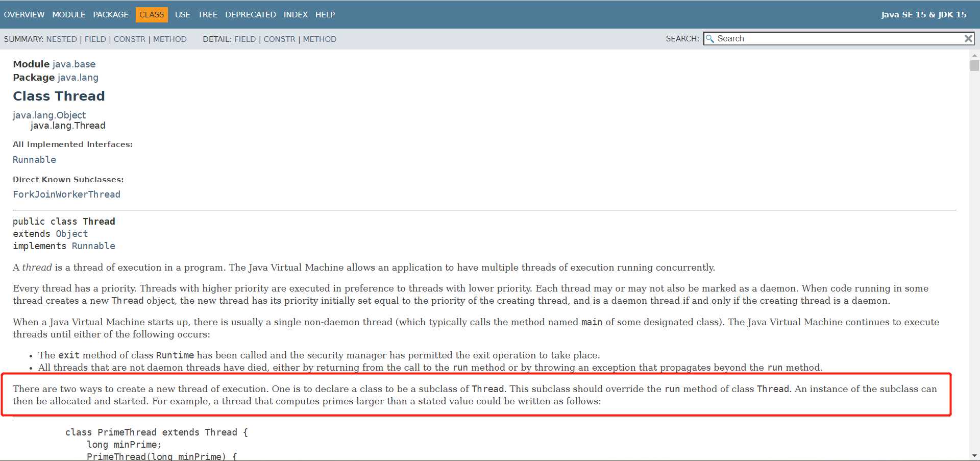
Task: Click 'class PrimeThread extends Thread {' code line
Action: click(157, 432)
